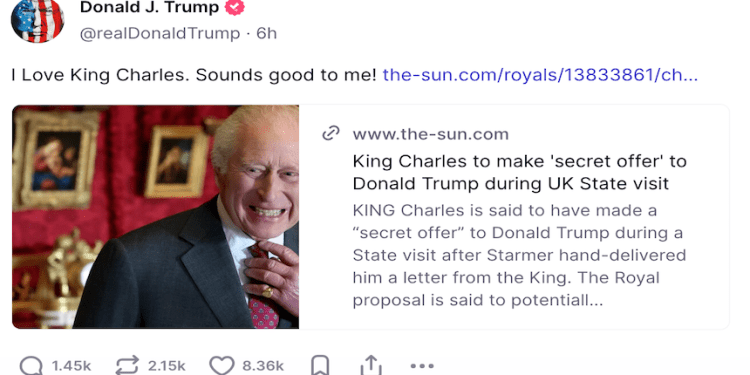The width and height of the screenshot is (750, 375).
Task: Click the King Charles preview photo
Action: (155, 217)
